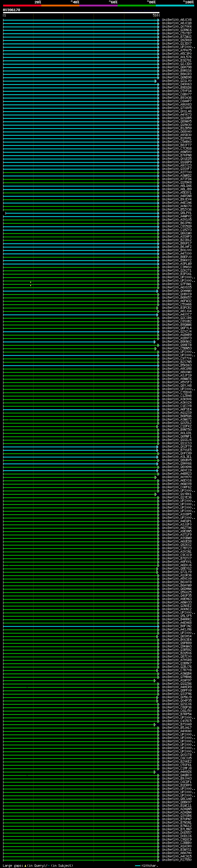Open hit UniRef100_A8JCQ8
Viewport: 197px width, 868px height.
pos(177,23)
